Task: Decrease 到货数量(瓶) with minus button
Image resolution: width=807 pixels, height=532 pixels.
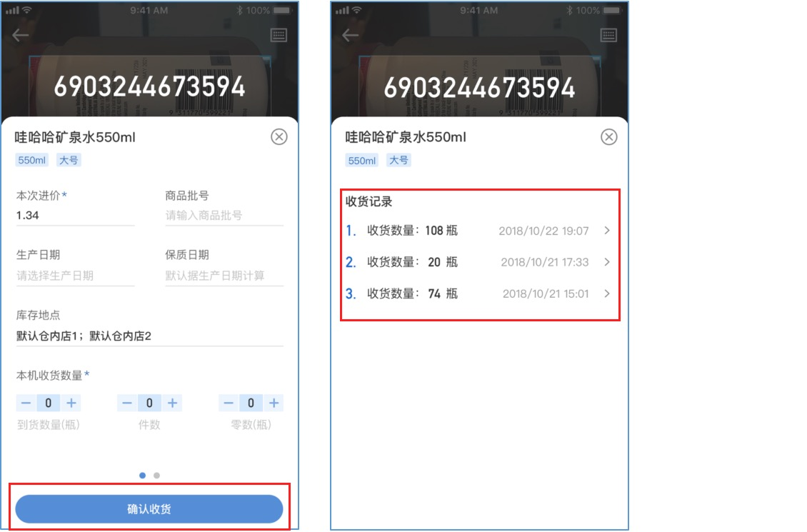Action: [x=26, y=403]
